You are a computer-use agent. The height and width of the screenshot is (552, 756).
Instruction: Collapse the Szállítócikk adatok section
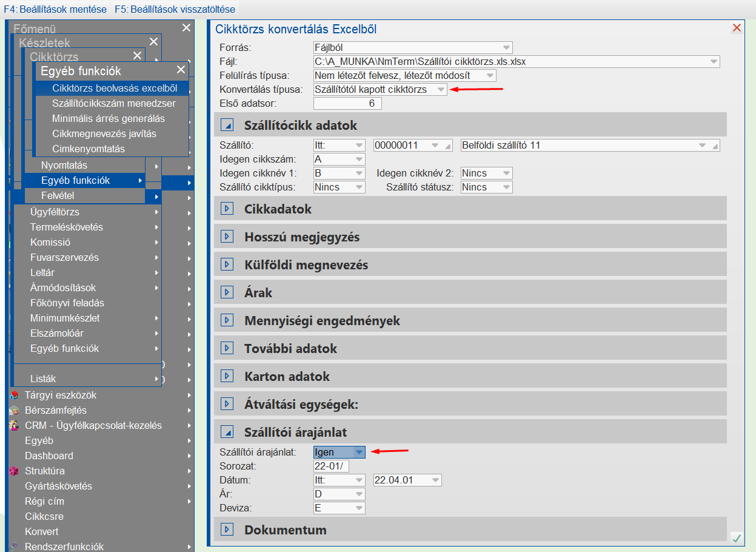(x=227, y=126)
